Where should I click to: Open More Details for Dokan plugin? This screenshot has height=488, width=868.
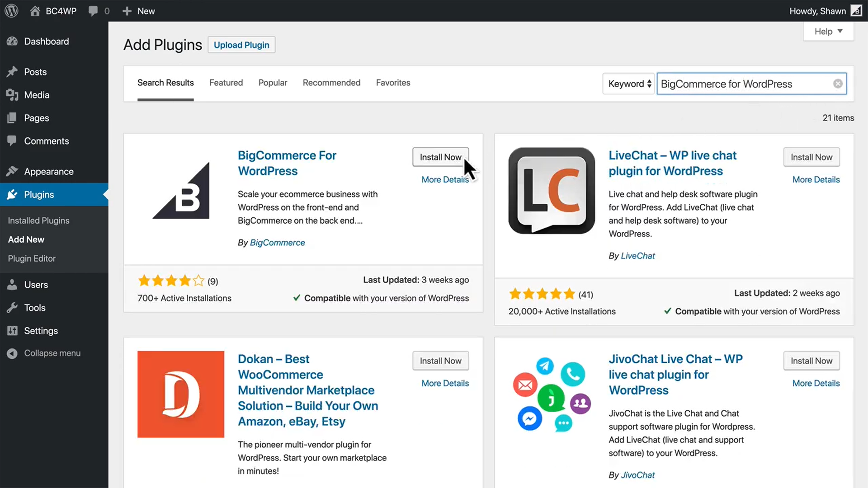[445, 383]
